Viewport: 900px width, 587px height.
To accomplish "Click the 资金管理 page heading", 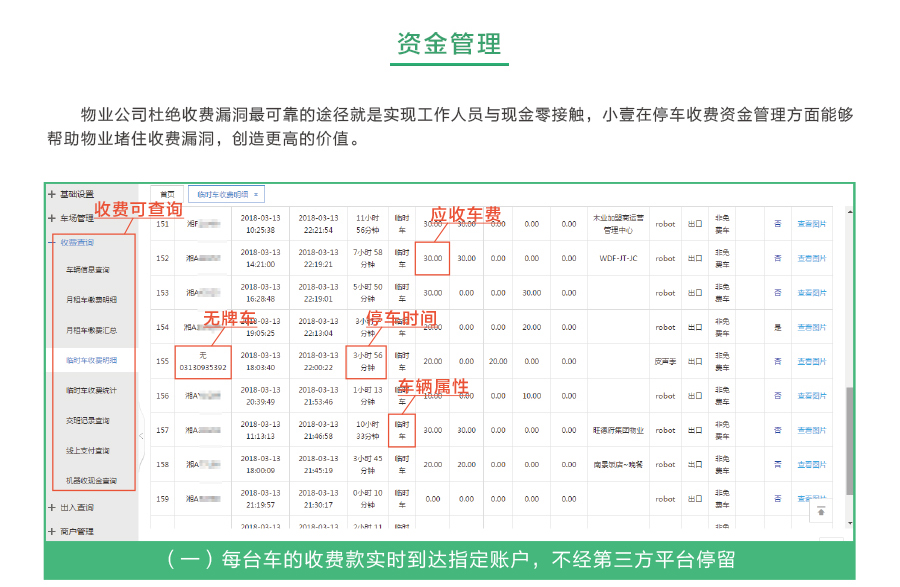I will pyautogui.click(x=449, y=44).
